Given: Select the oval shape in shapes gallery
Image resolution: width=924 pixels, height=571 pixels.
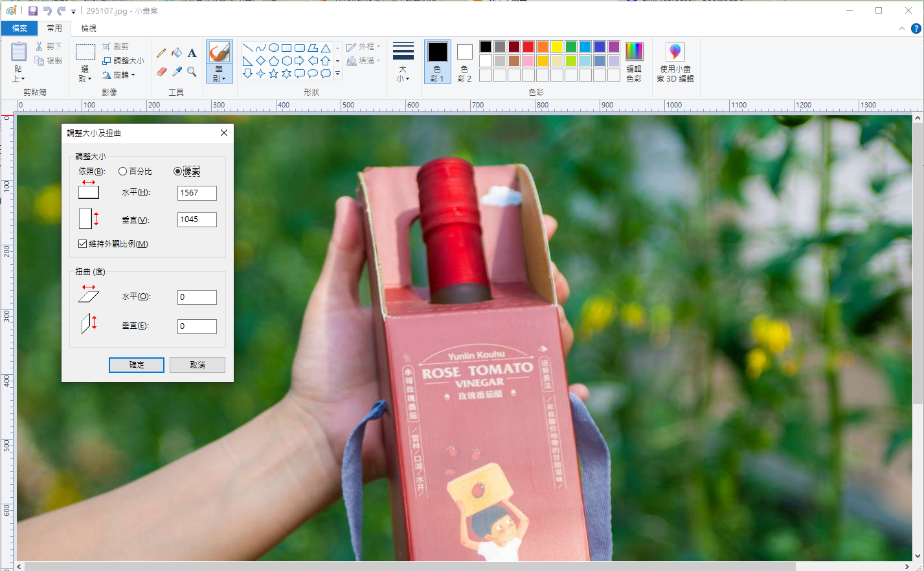Looking at the screenshot, I should pyautogui.click(x=274, y=48).
